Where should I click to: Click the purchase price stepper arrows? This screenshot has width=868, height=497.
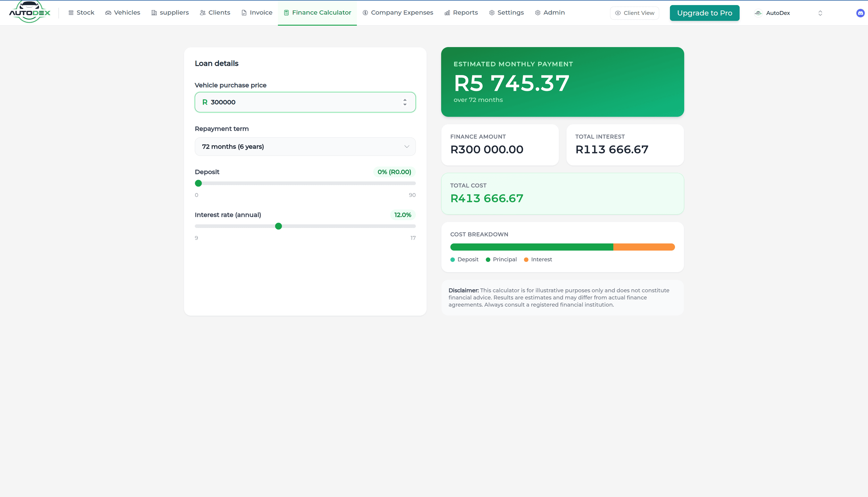tap(405, 102)
